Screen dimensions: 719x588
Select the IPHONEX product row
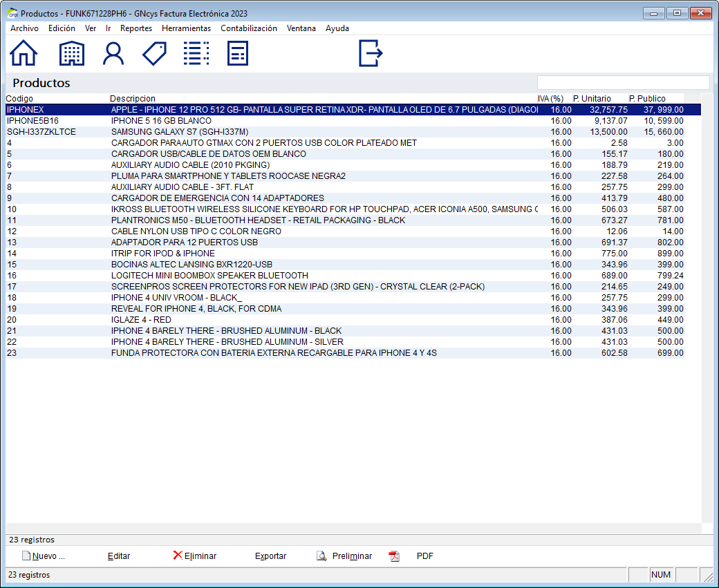[x=353, y=110]
